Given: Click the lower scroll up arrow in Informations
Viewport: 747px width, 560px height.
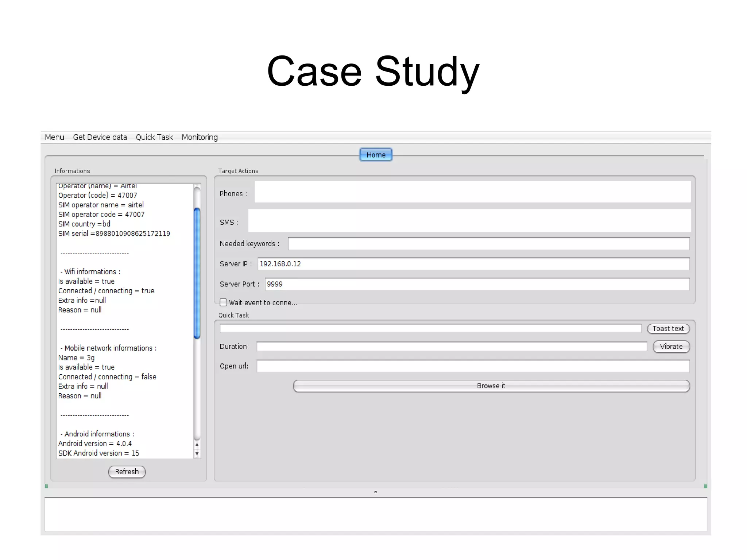Looking at the screenshot, I should 197,445.
